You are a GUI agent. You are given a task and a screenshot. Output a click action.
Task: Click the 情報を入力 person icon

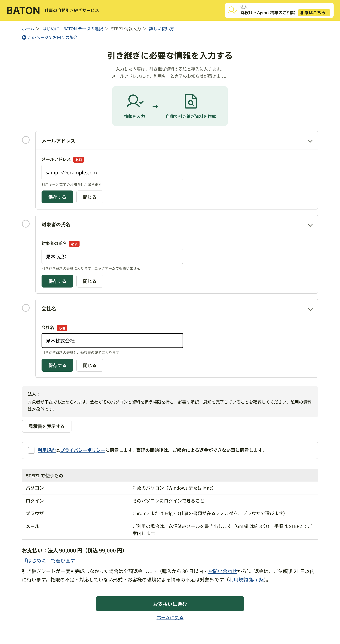[135, 101]
